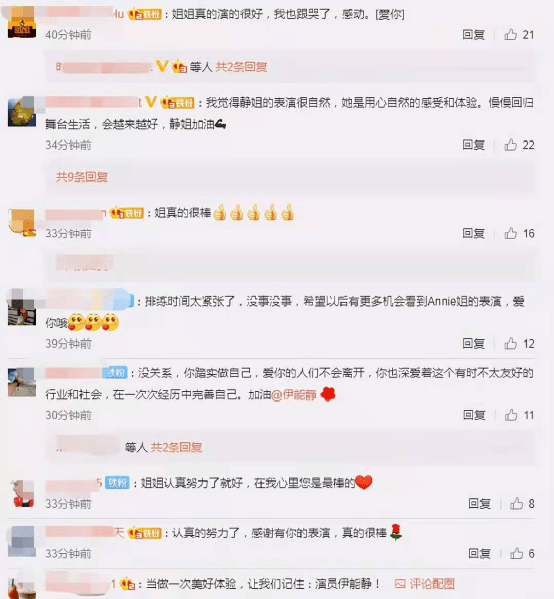Thumbs-up the comment with 8 likes
This screenshot has height=599, width=554.
(516, 503)
